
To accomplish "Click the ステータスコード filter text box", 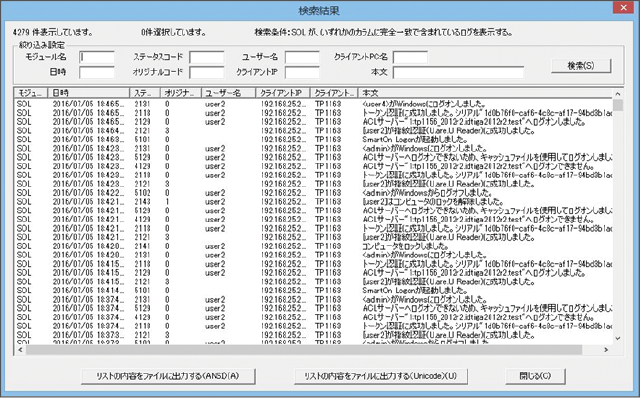I will coord(207,57).
